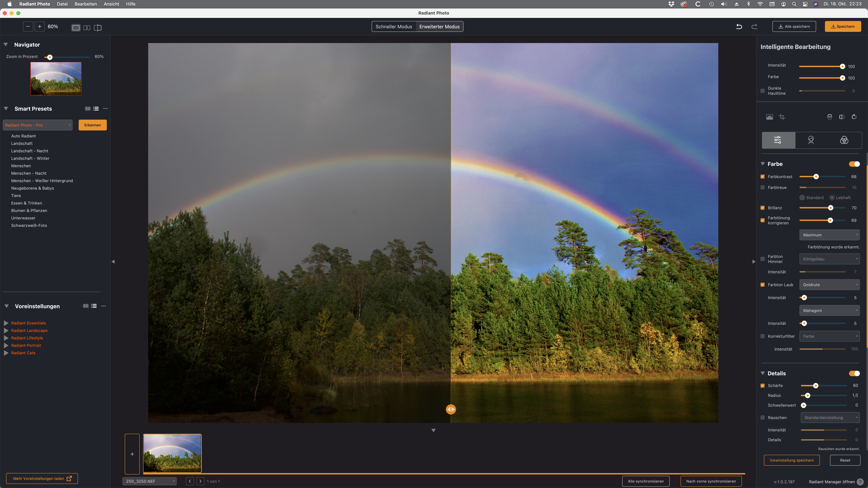Enable the Rauschen checkbox

coord(763,418)
